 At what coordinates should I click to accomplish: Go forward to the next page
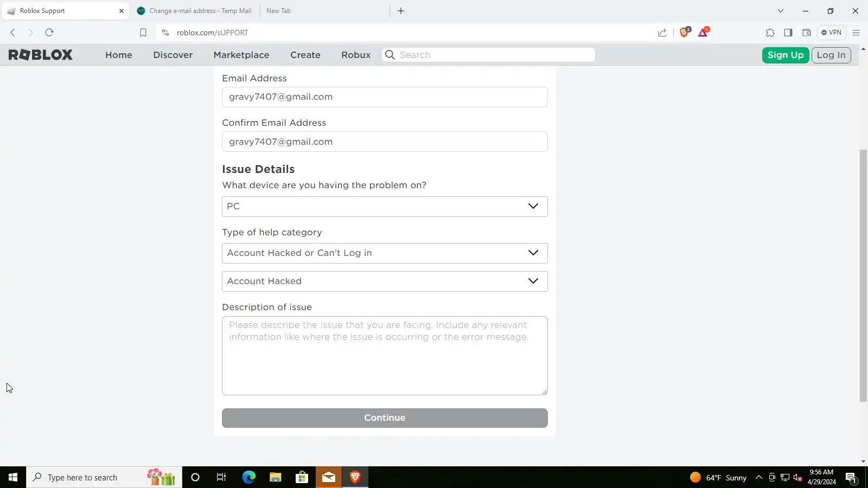[x=31, y=33]
